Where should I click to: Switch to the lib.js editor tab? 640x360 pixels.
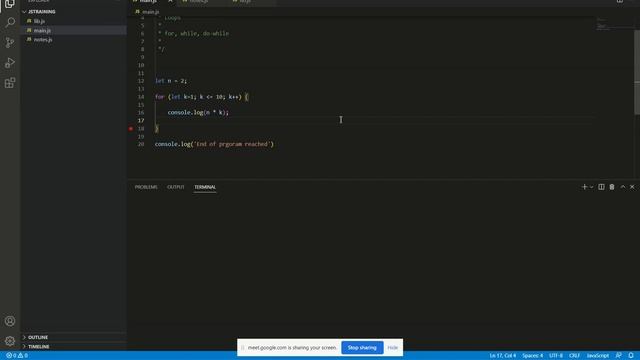pyautogui.click(x=245, y=2)
